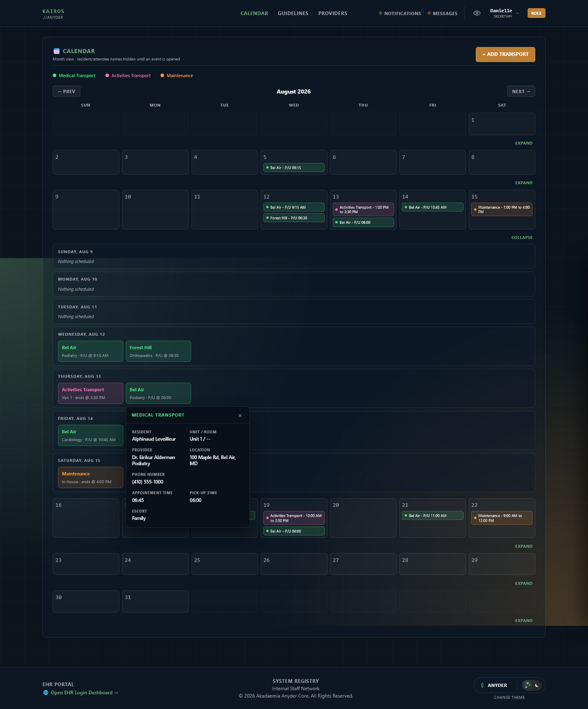Open Messages in the header
Screen dimensions: 588x709
pos(442,13)
